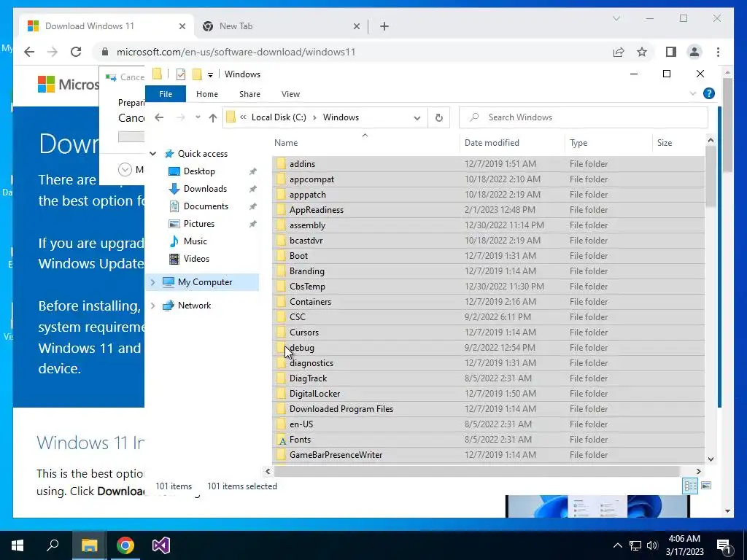Open Chrome tab search dropdown

[616, 18]
